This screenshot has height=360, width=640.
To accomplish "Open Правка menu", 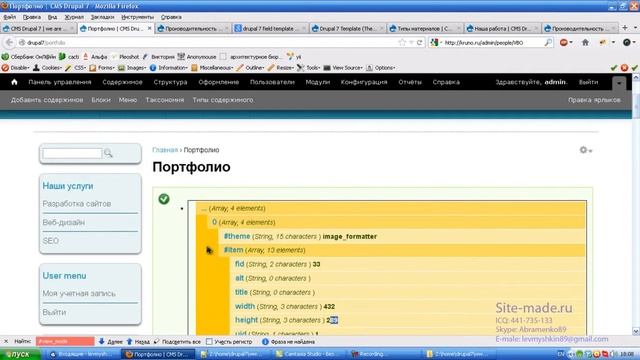I will point(32,17).
